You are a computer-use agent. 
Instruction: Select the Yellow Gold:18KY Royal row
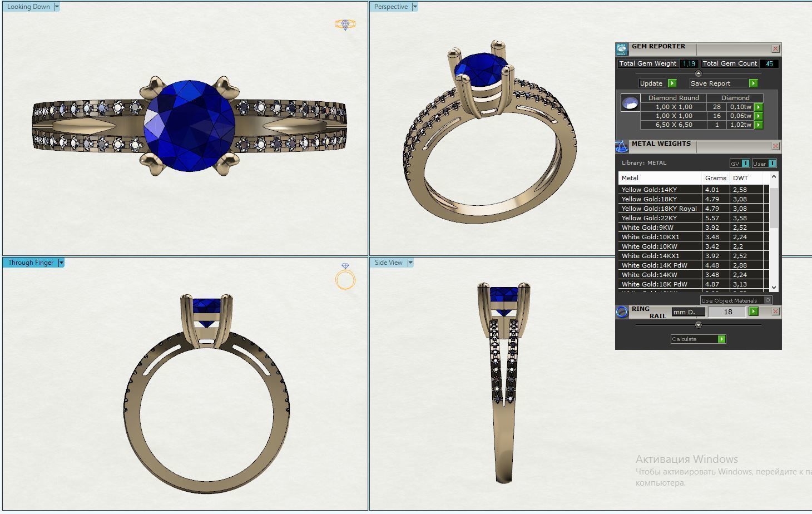point(694,209)
